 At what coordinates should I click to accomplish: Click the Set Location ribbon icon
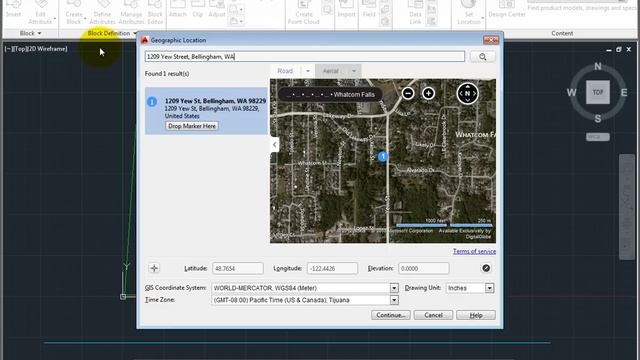click(x=469, y=12)
